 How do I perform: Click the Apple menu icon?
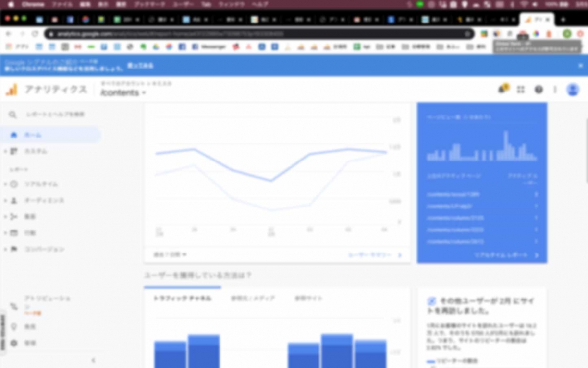10,4
